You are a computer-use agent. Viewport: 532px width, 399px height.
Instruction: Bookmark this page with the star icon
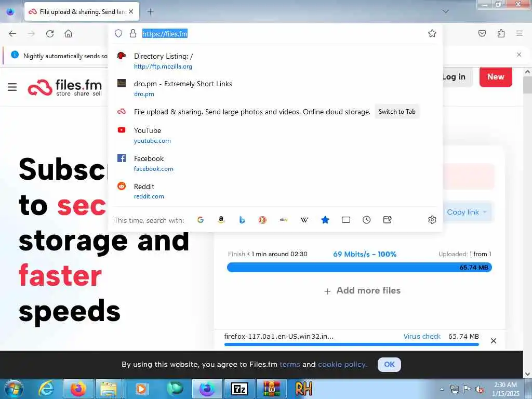point(432,33)
